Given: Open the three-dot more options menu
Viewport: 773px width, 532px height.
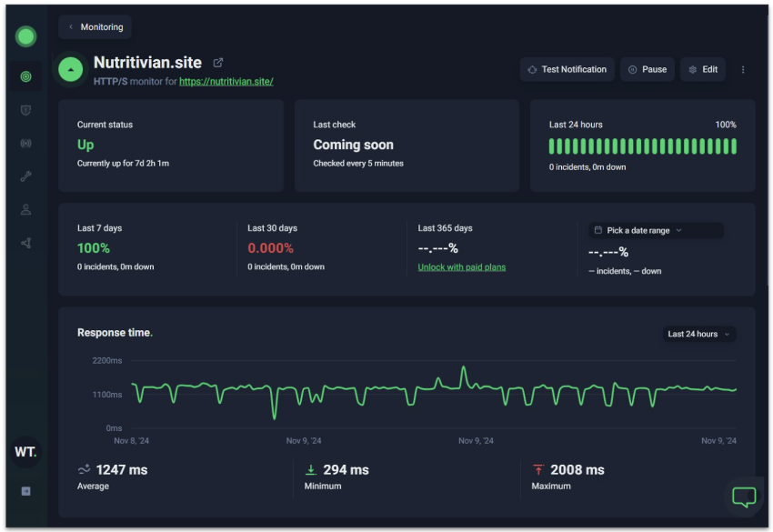Looking at the screenshot, I should coord(743,69).
